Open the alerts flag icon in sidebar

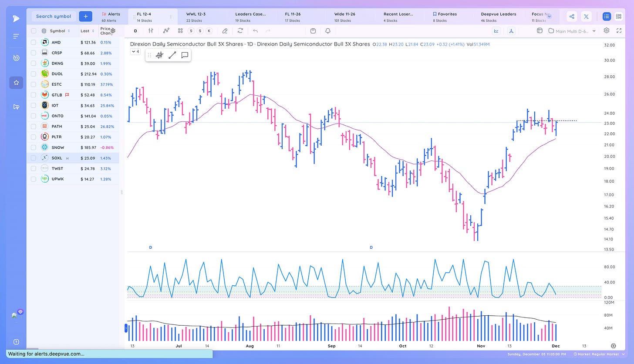pos(16,107)
